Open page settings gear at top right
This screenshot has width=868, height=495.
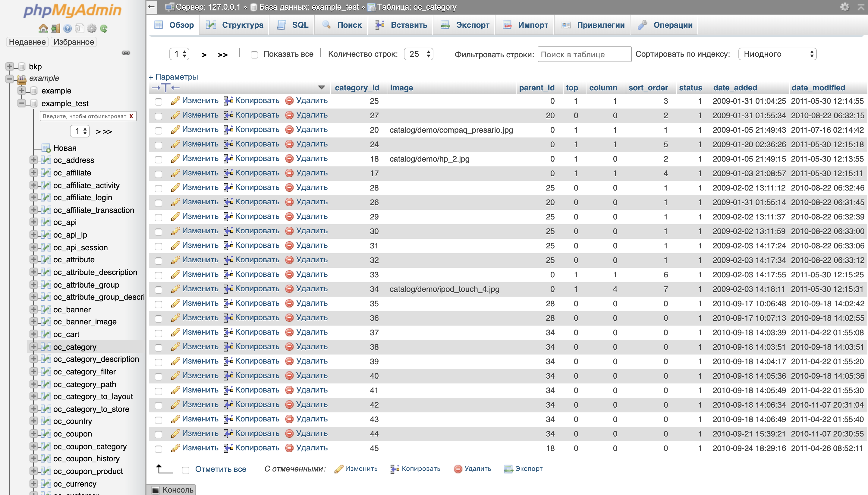[x=844, y=7]
